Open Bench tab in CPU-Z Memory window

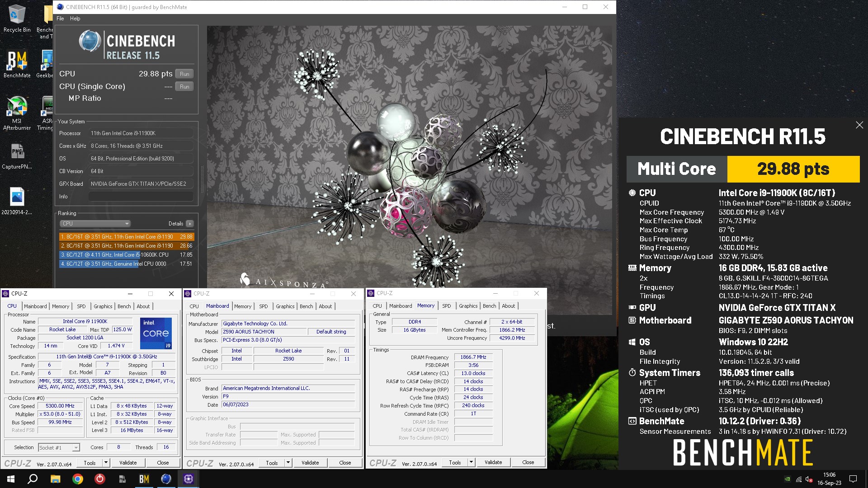point(490,306)
